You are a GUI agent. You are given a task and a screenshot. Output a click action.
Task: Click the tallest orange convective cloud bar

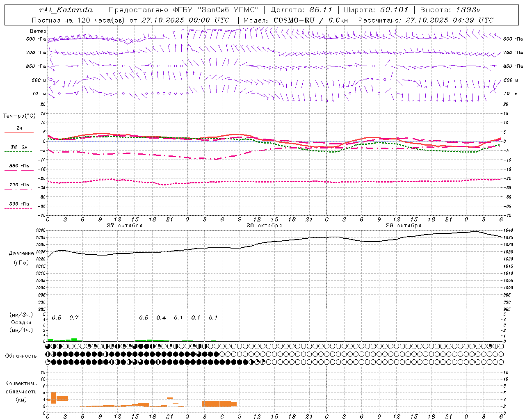[53, 397]
